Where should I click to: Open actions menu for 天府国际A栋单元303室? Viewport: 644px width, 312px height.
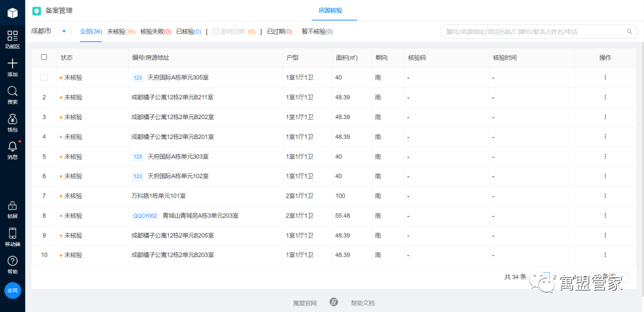click(605, 156)
